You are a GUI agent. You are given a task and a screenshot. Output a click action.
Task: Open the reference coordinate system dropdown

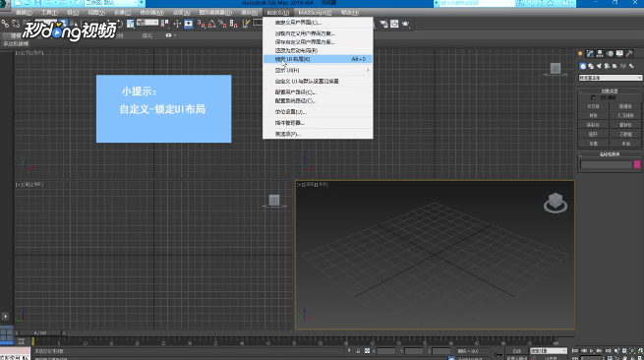147,23
